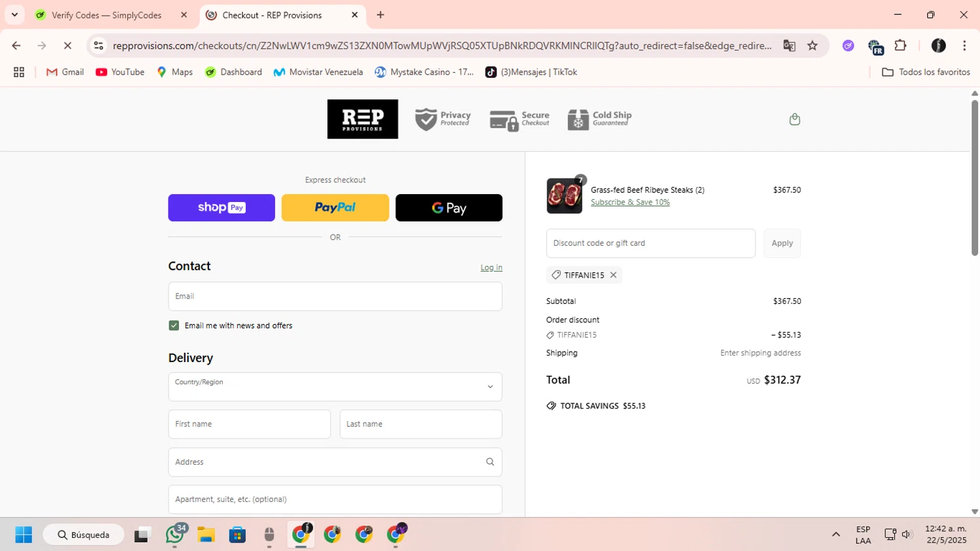Click the Ribeye Steaks product thumbnail
Screen dimensions: 980x551
pyautogui.click(x=564, y=195)
